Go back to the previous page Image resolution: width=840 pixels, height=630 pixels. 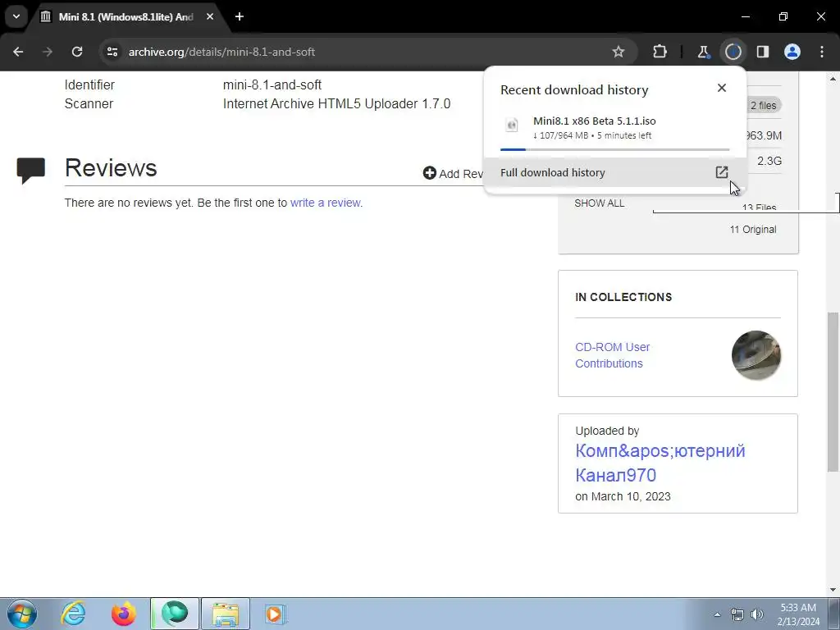(18, 52)
